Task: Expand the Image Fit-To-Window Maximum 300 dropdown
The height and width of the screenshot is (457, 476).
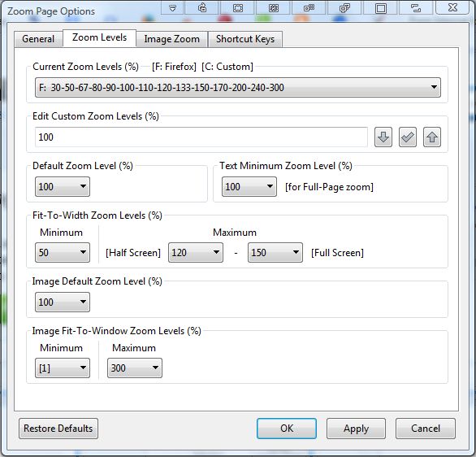Action: click(x=135, y=368)
